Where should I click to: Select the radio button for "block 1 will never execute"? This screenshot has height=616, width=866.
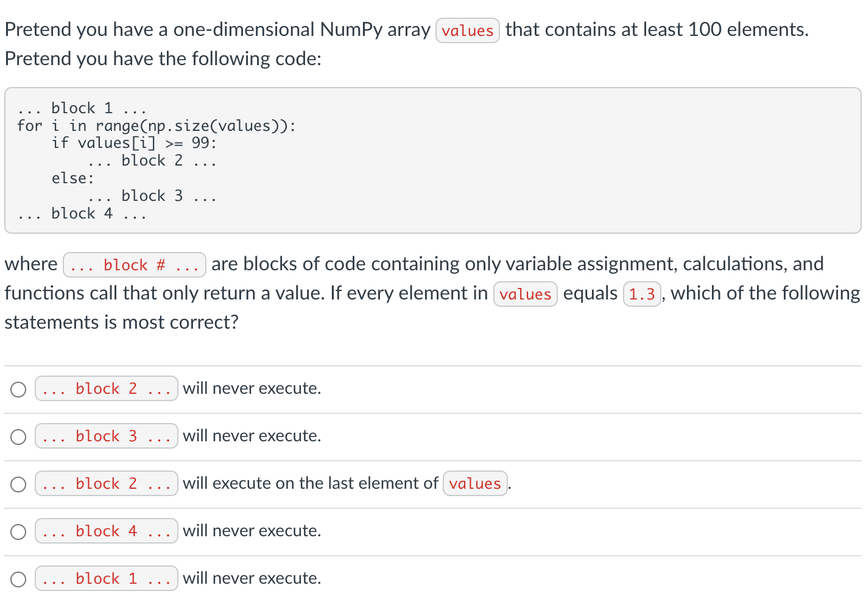(18, 578)
